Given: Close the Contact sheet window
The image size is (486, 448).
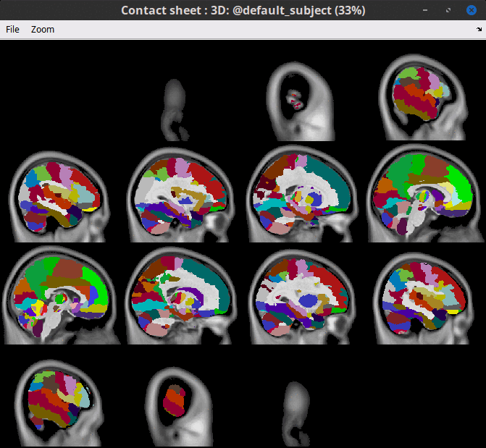Looking at the screenshot, I should click(472, 10).
